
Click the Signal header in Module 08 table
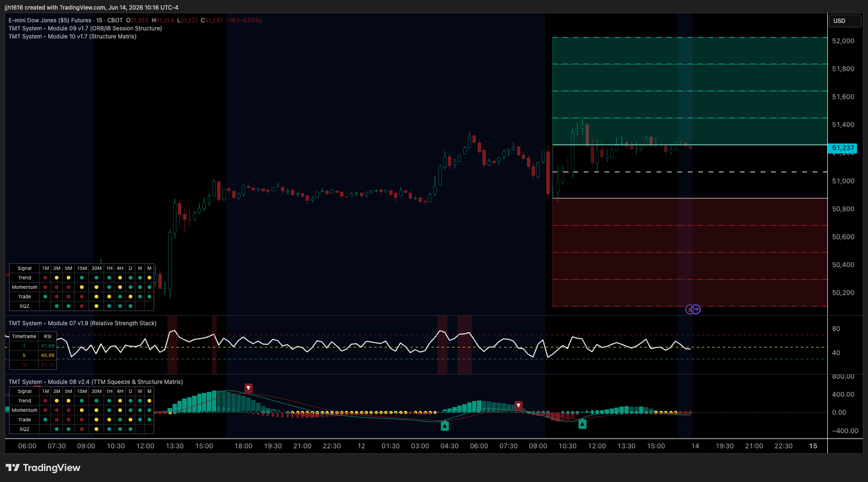coord(24,391)
